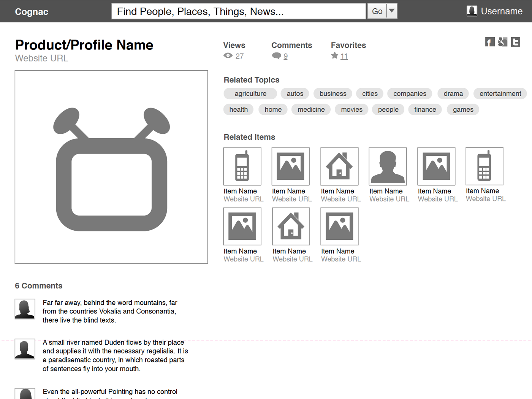The width and height of the screenshot is (532, 399).
Task: Open the 11 favorites count link
Action: point(344,56)
